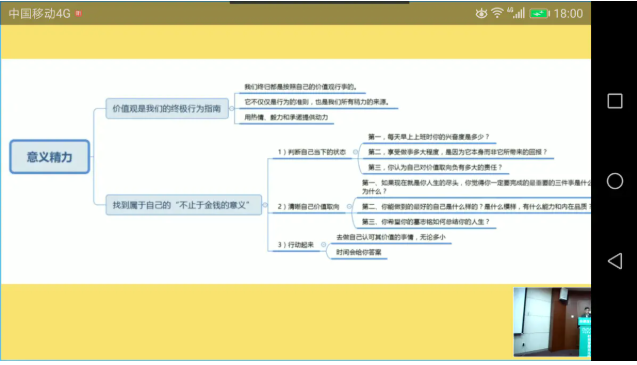Screen dimensions: 637x365
Task: Click the leaf 第一、如果现在就是你人生的尽头
Action: point(476,187)
